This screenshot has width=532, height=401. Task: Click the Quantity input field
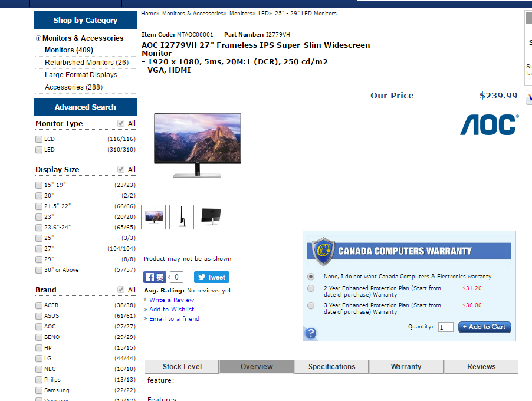click(x=445, y=327)
